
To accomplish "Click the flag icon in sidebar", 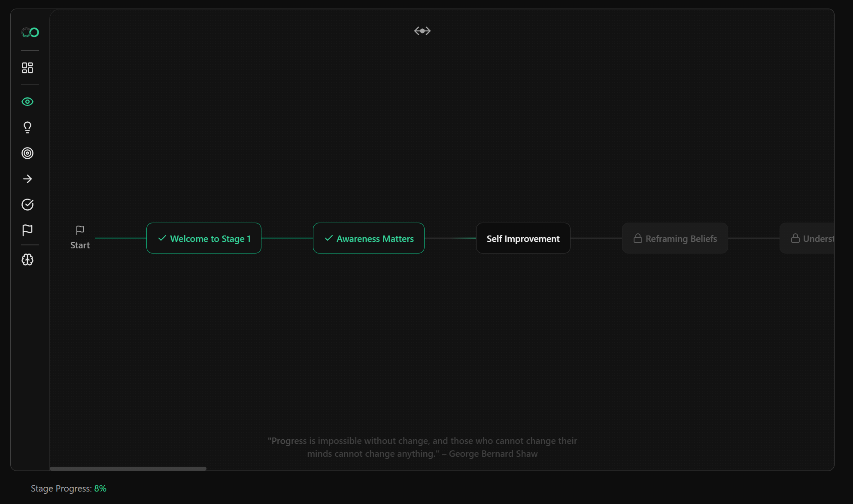I will (27, 230).
